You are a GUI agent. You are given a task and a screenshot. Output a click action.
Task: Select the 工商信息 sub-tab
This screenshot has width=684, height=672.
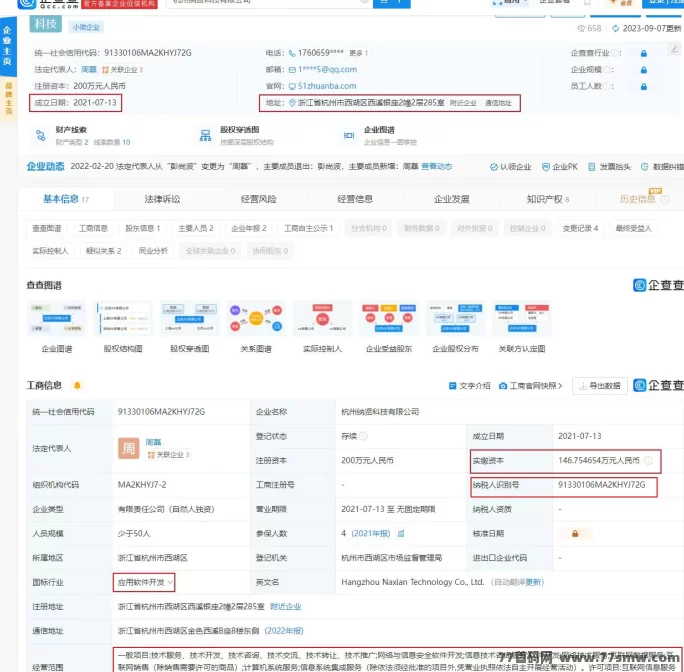tap(93, 228)
